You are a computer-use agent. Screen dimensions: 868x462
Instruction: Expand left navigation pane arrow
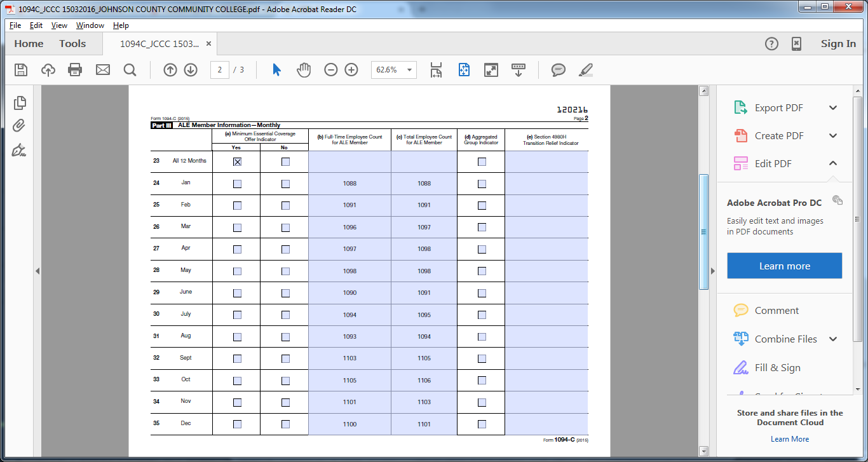point(37,271)
